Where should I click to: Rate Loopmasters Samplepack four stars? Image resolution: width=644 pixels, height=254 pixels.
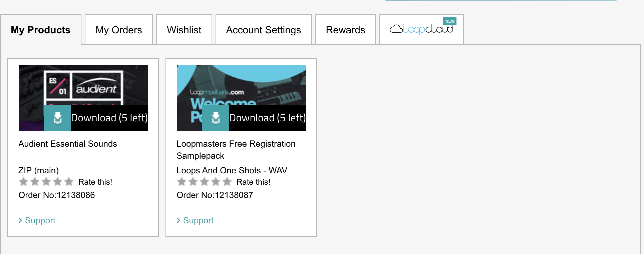pos(216,182)
